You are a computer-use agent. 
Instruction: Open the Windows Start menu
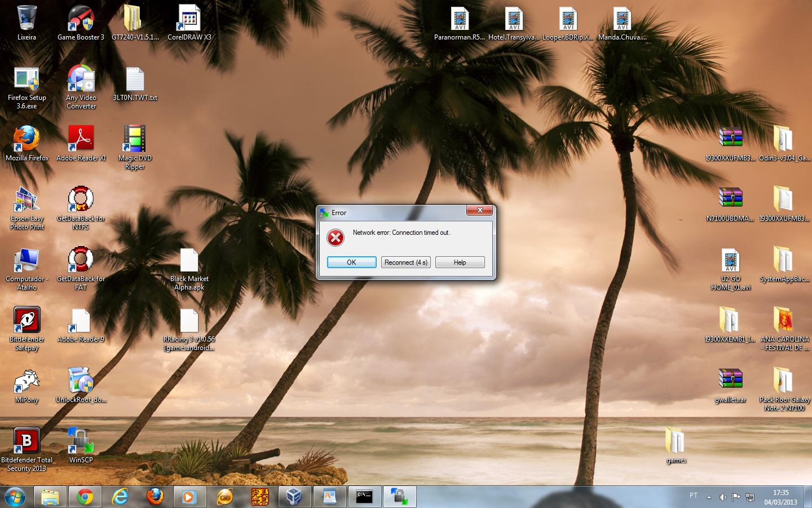pyautogui.click(x=15, y=497)
